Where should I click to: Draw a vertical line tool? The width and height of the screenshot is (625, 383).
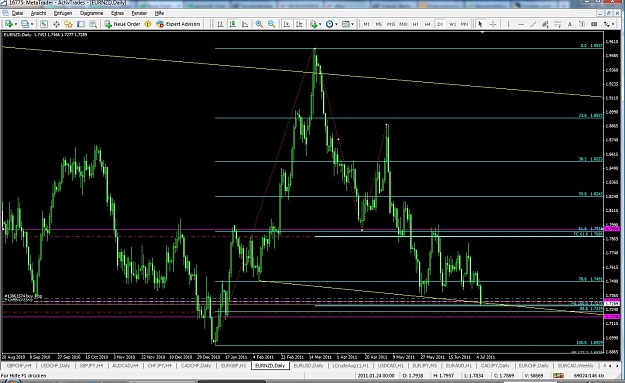(x=508, y=24)
